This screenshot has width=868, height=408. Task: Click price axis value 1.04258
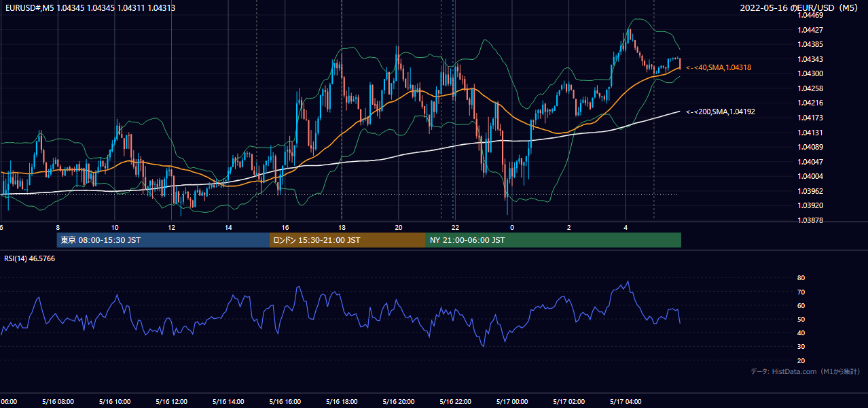pos(810,88)
